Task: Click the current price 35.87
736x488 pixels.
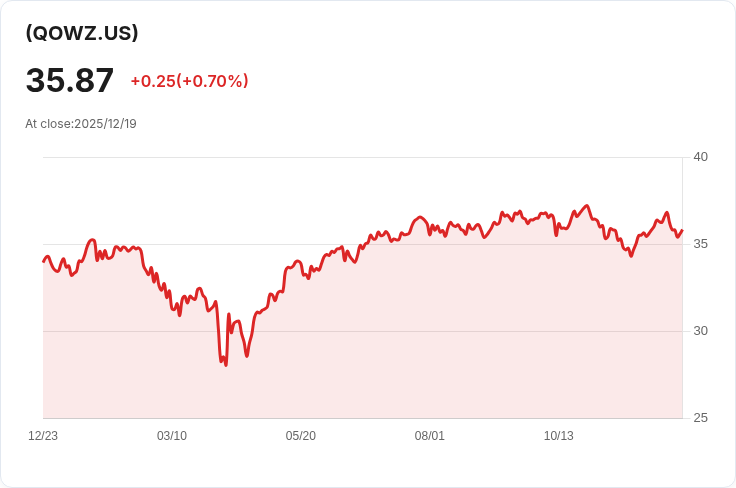Action: 69,80
